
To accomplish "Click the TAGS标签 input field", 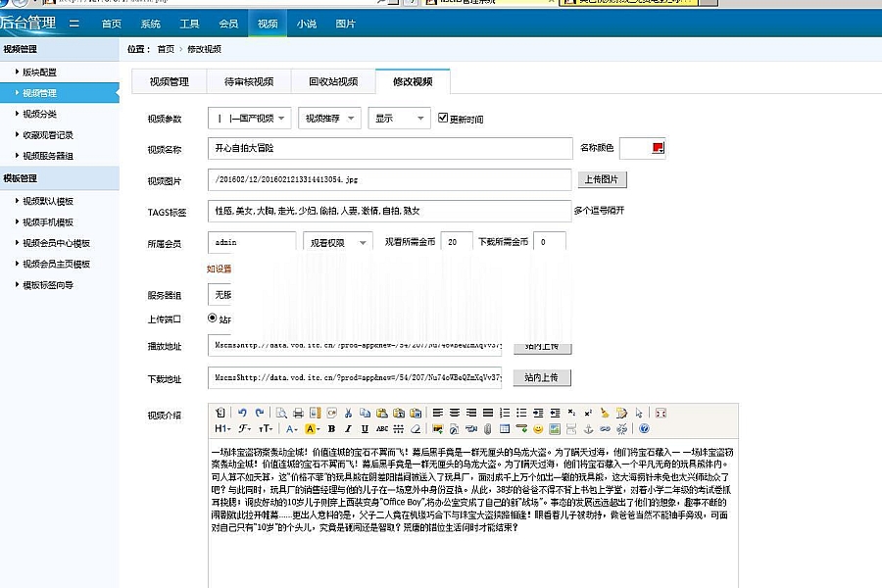I will pos(390,211).
